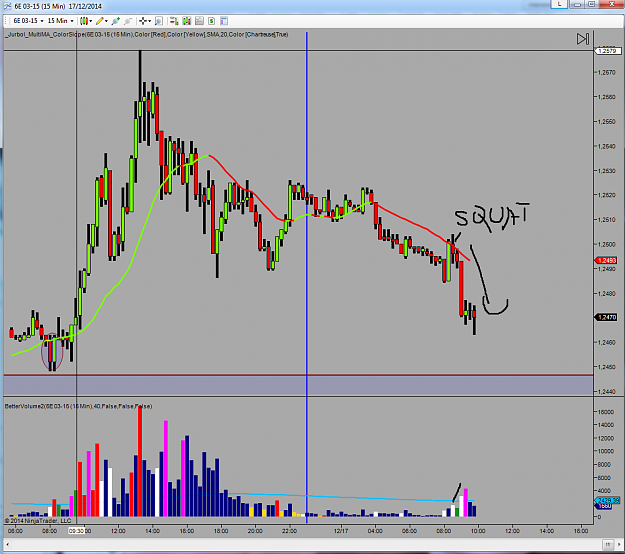Click the 1.2579 price marker

pyautogui.click(x=607, y=51)
